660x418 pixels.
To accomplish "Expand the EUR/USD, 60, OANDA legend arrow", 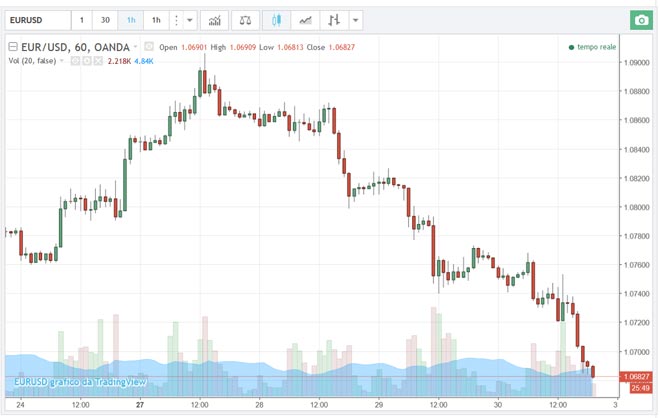I will pyautogui.click(x=137, y=47).
